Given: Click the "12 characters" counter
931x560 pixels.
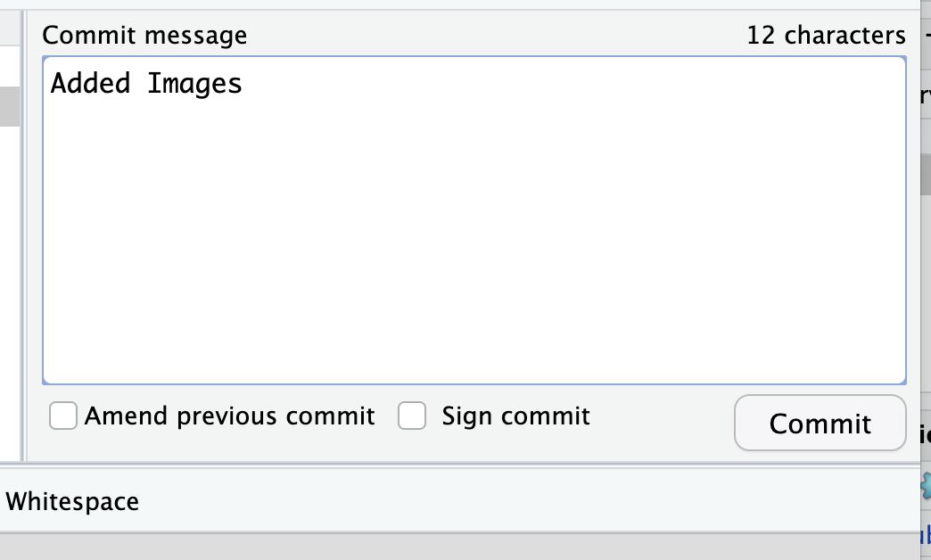Looking at the screenshot, I should pos(826,36).
